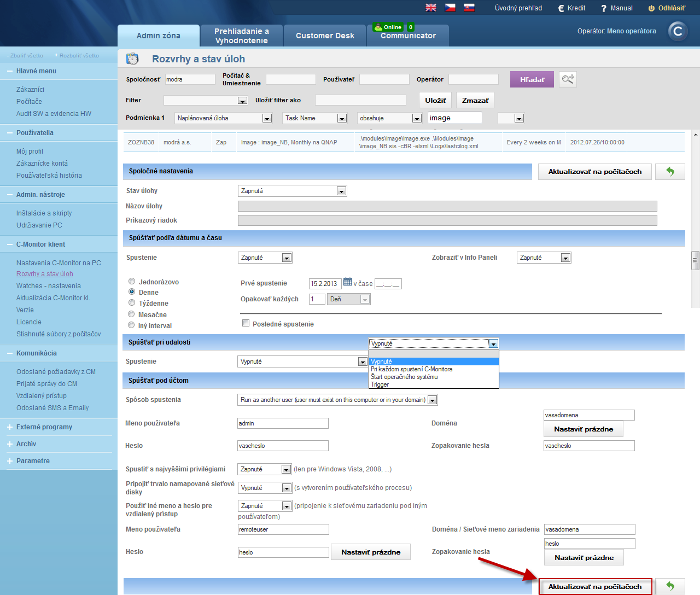The height and width of the screenshot is (595, 700).
Task: Click bottom Aktualizovať na počítačoch button
Action: coord(595,587)
